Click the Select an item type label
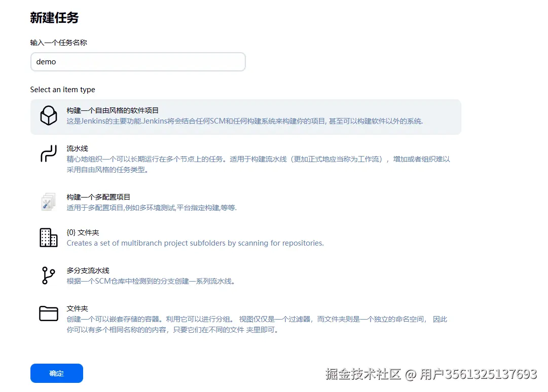The image size is (548, 392). tap(62, 90)
